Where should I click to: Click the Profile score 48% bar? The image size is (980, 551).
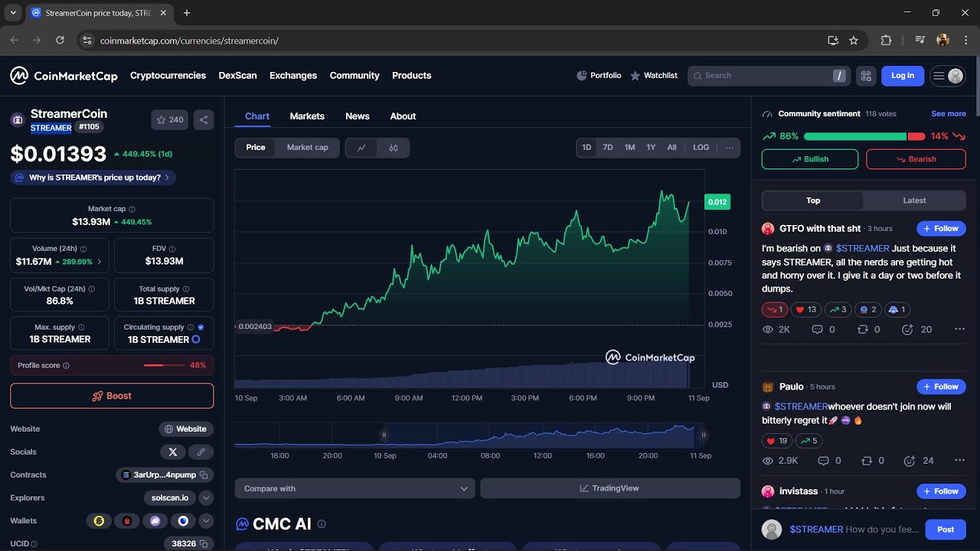coord(112,366)
